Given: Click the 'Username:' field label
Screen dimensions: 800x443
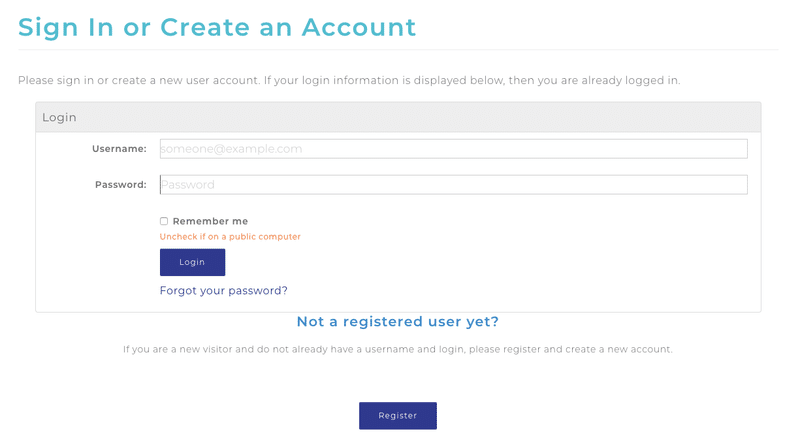Looking at the screenshot, I should [119, 149].
